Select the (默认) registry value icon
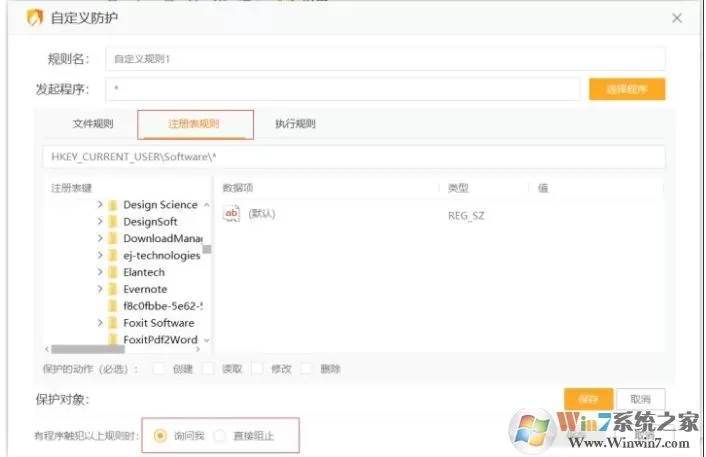This screenshot has width=706, height=457. pyautogui.click(x=231, y=214)
